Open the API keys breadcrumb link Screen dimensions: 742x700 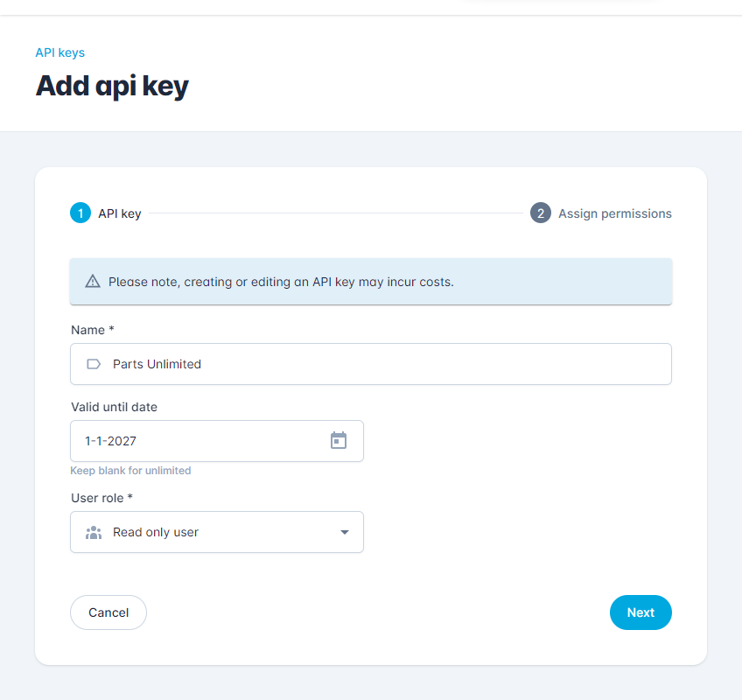[x=60, y=52]
